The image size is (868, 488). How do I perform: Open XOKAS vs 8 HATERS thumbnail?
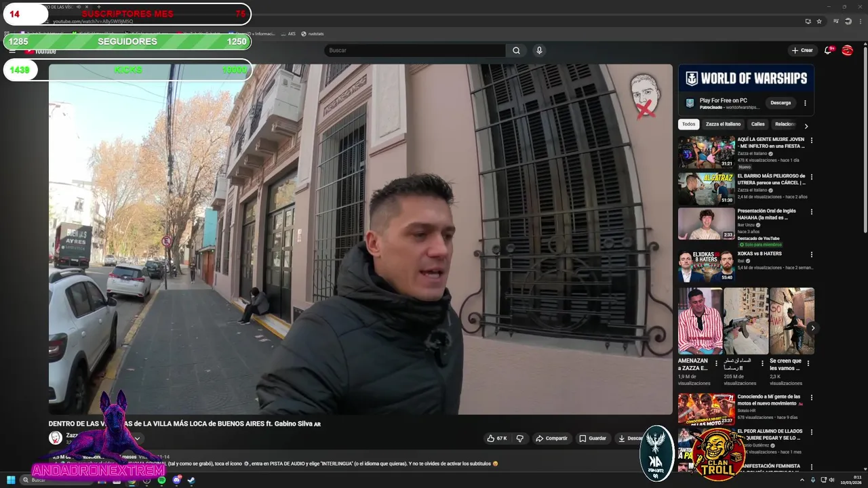tap(707, 266)
